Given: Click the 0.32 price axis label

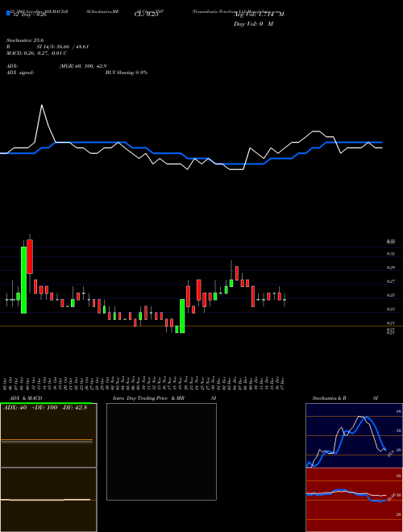Looking at the screenshot, I should pos(390,253).
